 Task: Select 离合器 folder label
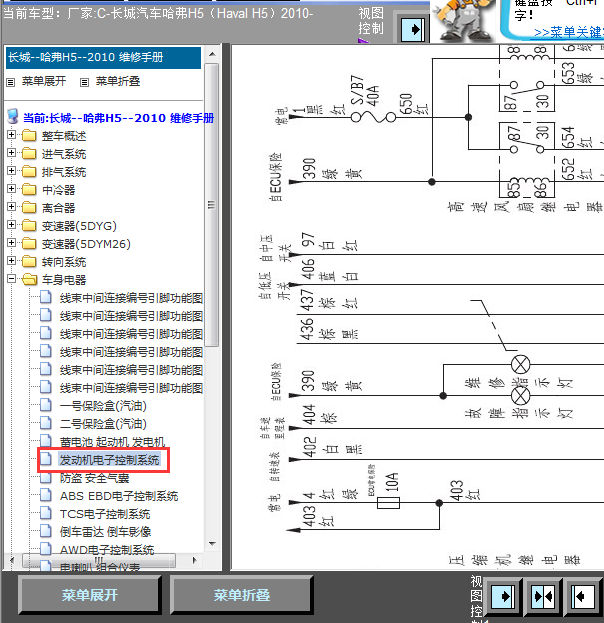pyautogui.click(x=58, y=208)
